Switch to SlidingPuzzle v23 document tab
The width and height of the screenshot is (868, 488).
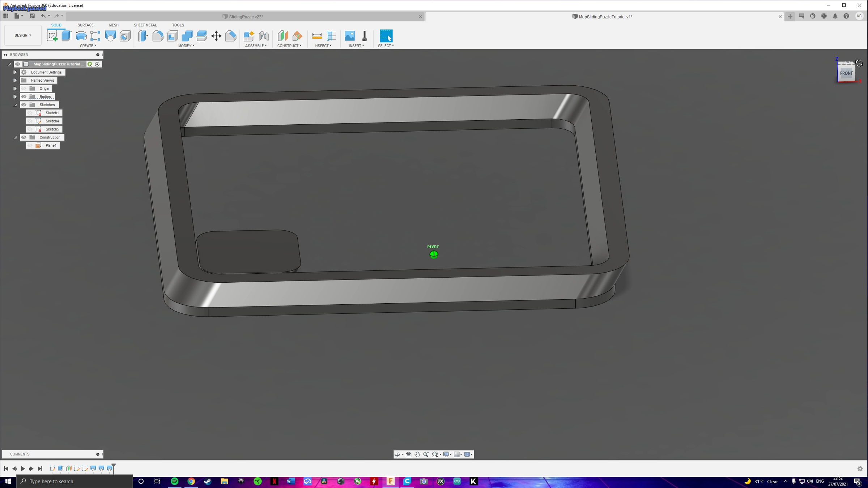pos(246,17)
